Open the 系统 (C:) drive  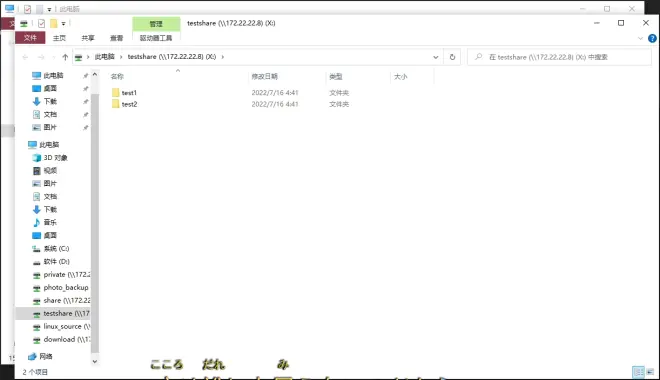coord(56,248)
